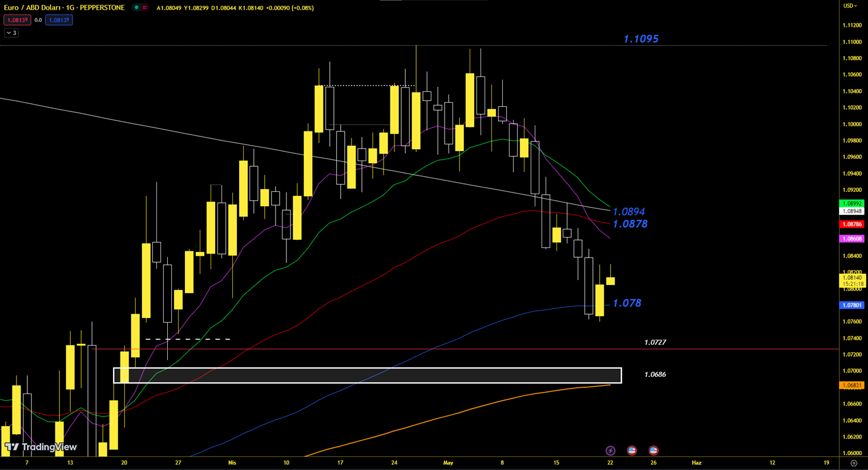Click the blue buy price 1.08139 button
Image resolution: width=868 pixels, height=470 pixels.
(x=59, y=20)
